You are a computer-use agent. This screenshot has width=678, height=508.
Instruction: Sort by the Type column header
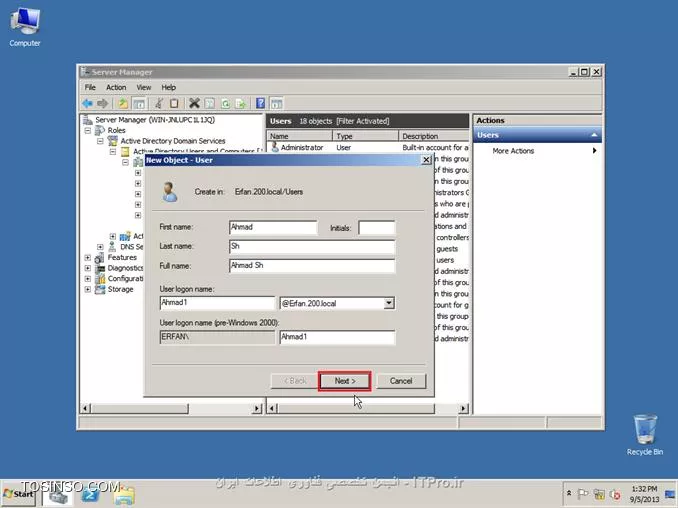tap(365, 136)
